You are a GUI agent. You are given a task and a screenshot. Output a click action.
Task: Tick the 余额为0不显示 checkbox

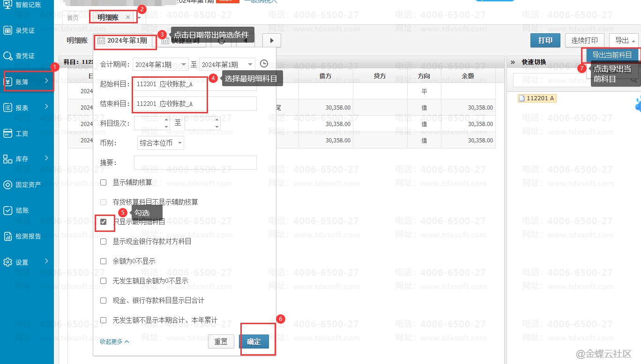104,261
